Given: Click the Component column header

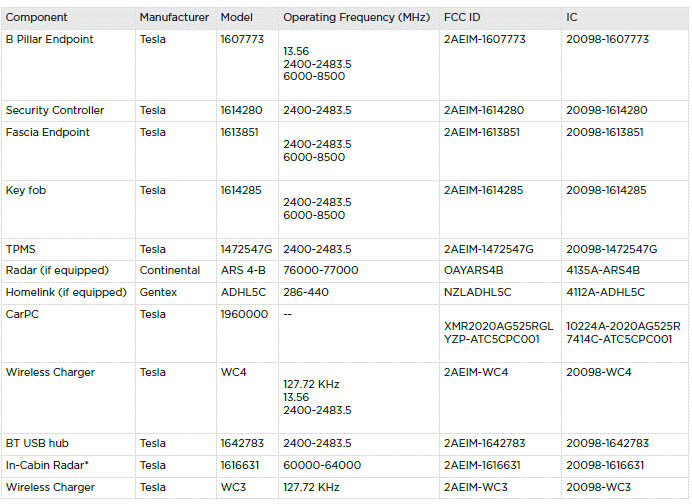Looking at the screenshot, I should 37,18.
